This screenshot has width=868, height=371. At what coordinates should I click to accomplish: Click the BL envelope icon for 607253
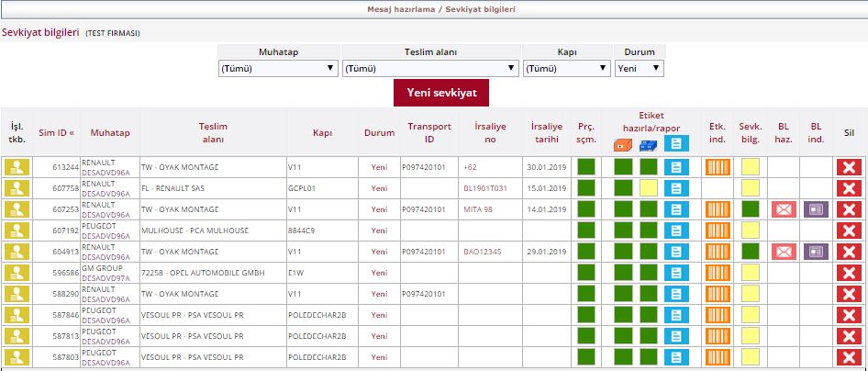(783, 209)
